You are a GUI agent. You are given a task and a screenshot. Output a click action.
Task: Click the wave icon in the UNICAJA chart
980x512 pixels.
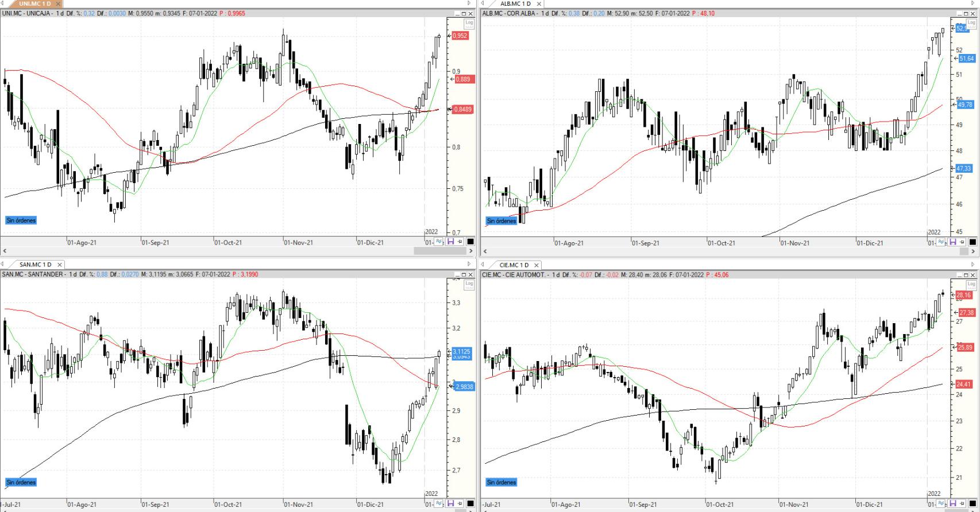(x=439, y=242)
